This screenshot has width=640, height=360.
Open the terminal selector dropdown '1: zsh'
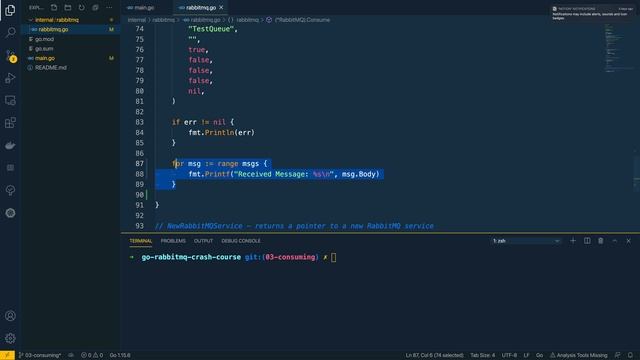pyautogui.click(x=526, y=241)
